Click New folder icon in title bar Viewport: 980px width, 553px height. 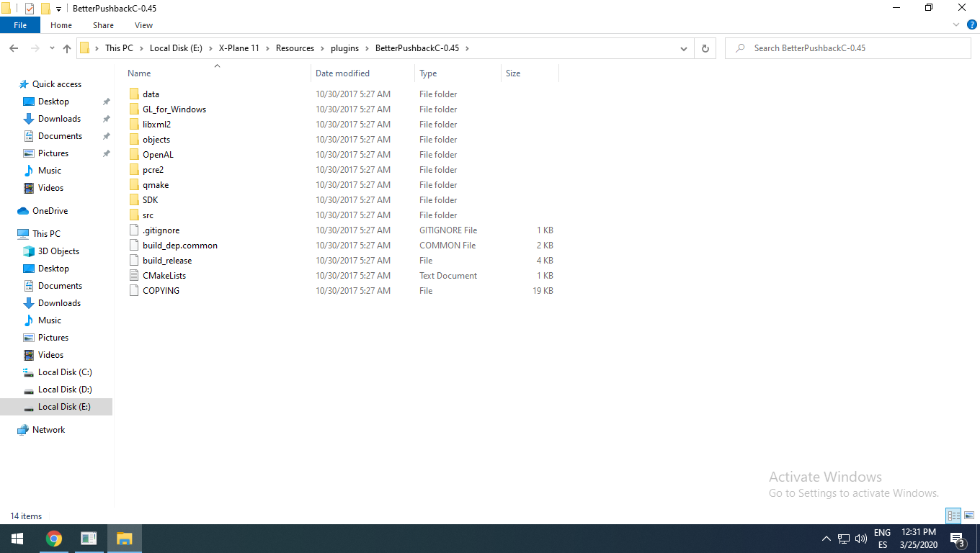coord(45,9)
